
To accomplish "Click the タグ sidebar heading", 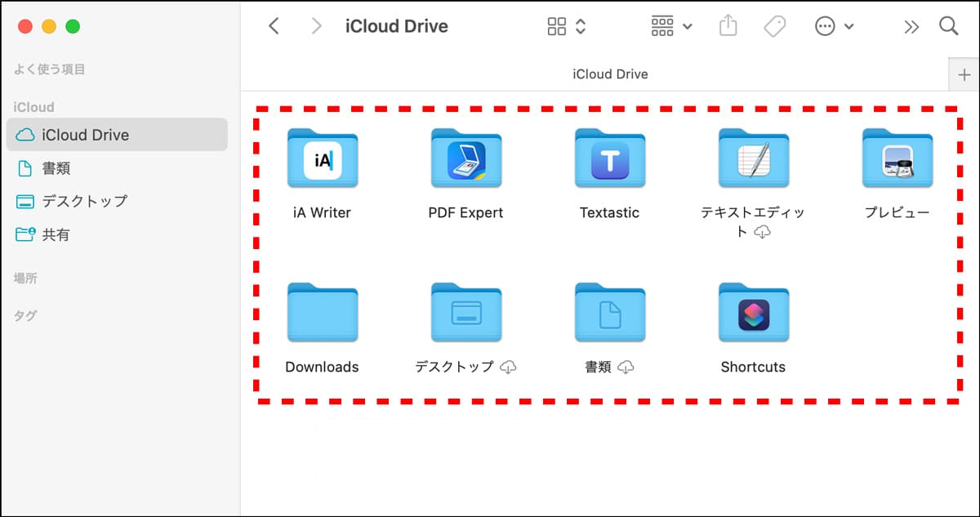I will (25, 315).
